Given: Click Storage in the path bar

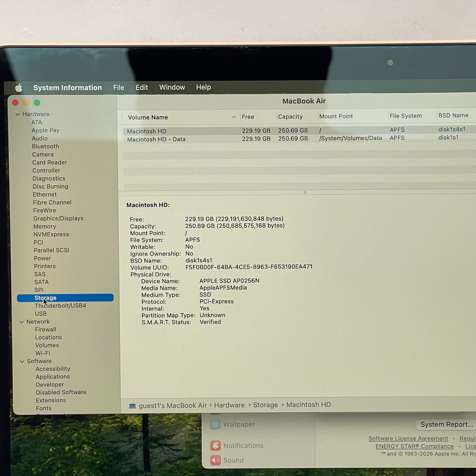Looking at the screenshot, I should 266,405.
